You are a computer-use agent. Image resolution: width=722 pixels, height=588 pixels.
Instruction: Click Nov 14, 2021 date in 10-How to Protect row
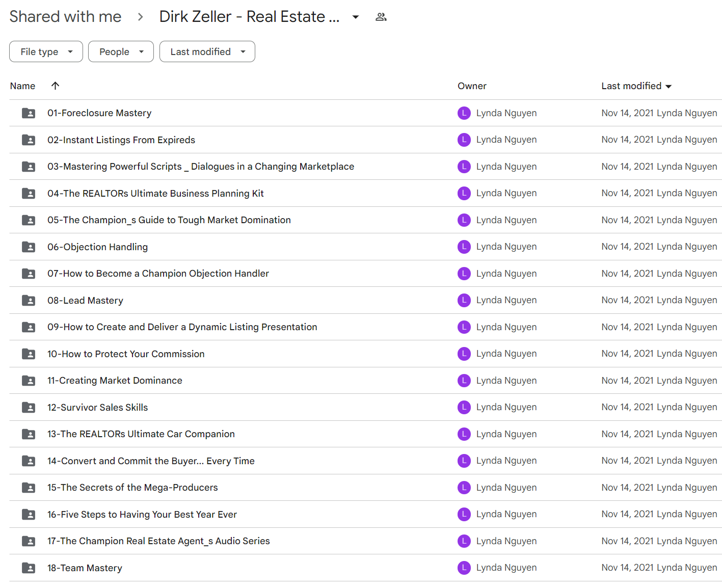627,354
